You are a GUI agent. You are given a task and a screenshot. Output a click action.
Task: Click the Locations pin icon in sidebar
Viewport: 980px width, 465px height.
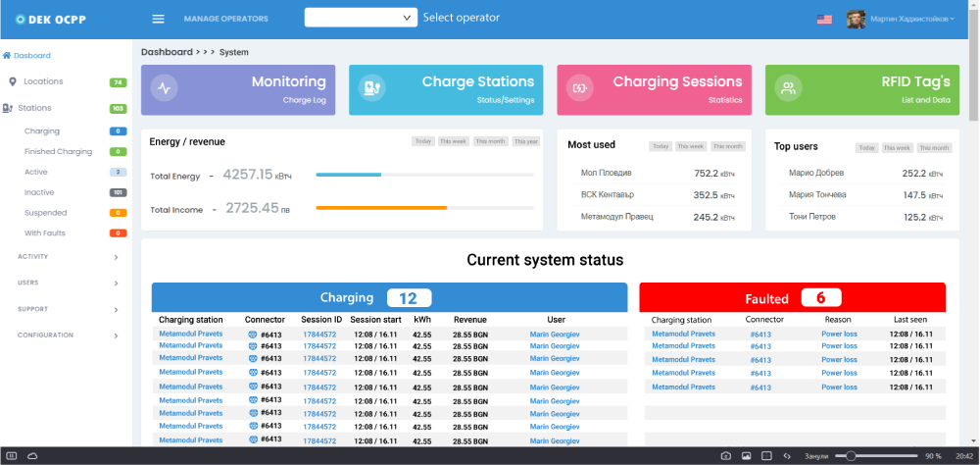12,81
